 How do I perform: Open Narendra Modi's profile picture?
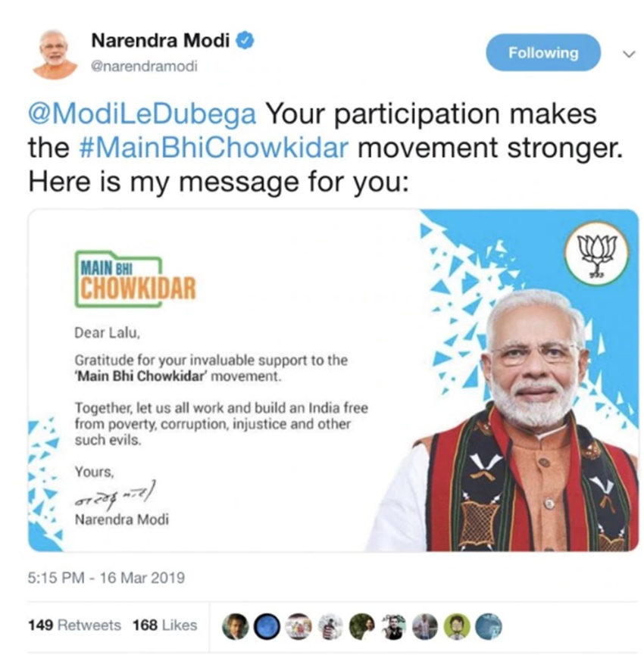point(55,55)
